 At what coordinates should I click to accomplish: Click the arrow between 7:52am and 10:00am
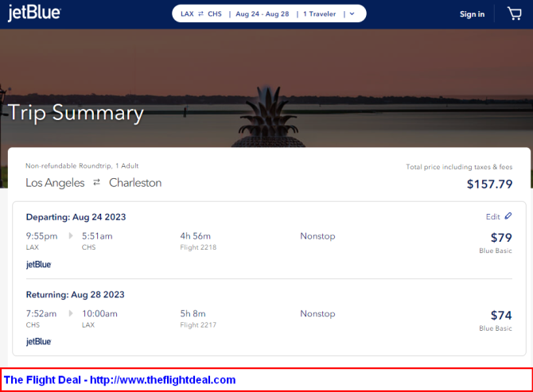[71, 313]
